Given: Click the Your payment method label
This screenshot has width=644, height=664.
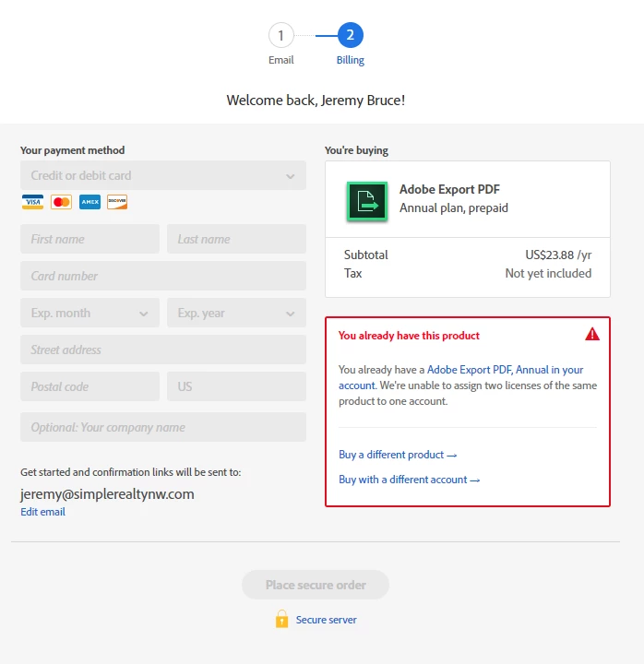Looking at the screenshot, I should (73, 150).
